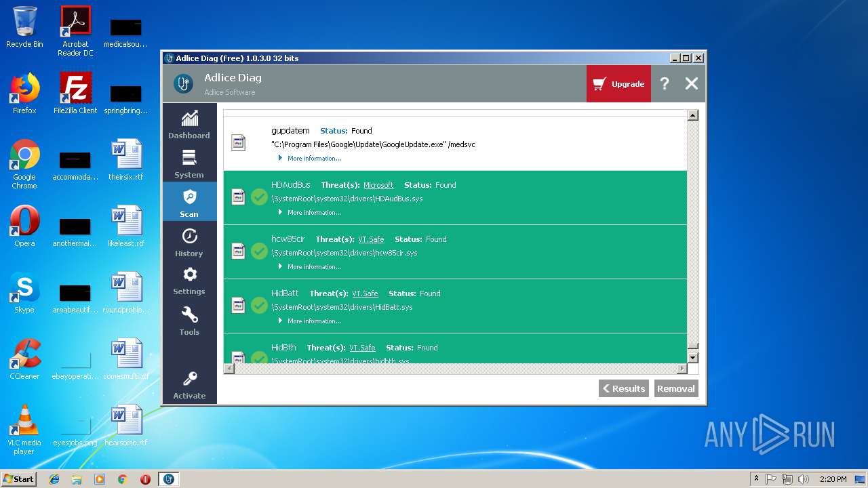This screenshot has width=868, height=488.
Task: Open the Tools wrench in sidebar
Action: [189, 321]
